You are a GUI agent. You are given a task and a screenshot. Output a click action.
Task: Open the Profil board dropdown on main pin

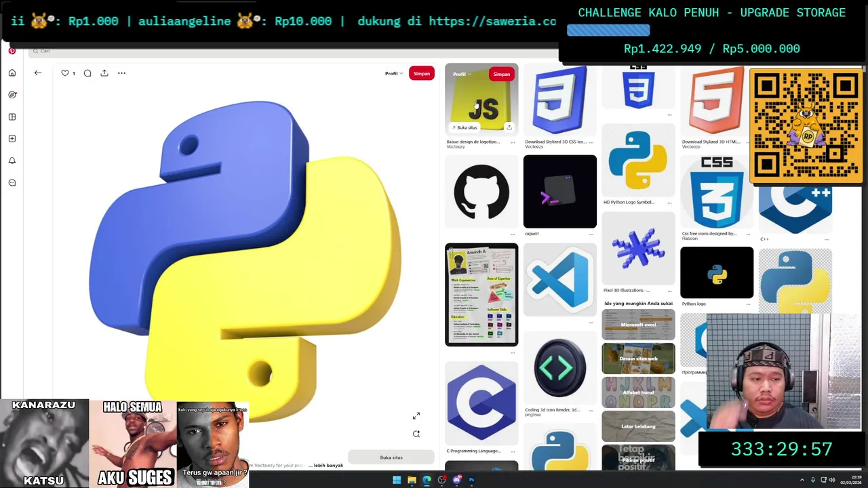pos(394,73)
